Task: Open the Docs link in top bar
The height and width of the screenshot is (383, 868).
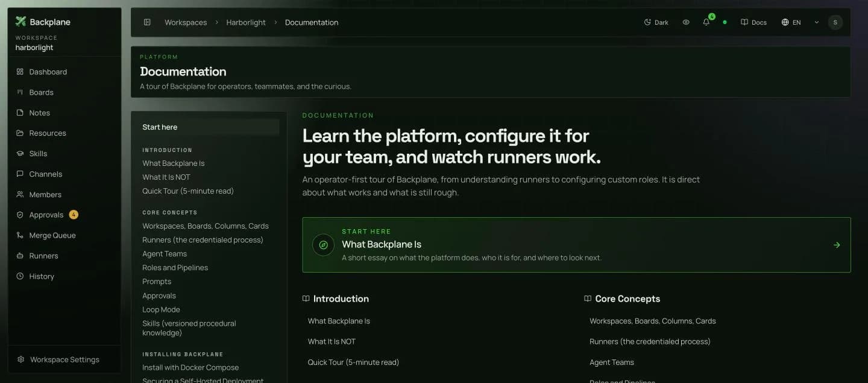Action: pyautogui.click(x=754, y=22)
